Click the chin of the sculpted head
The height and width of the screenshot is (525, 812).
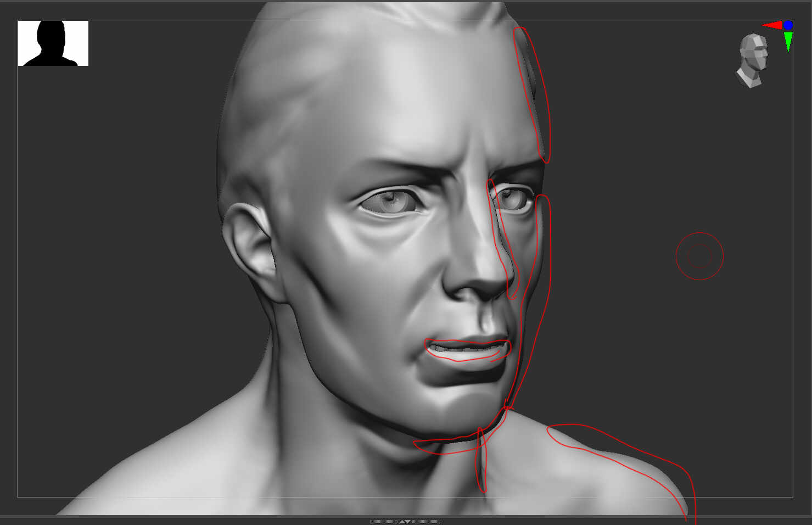pyautogui.click(x=456, y=409)
